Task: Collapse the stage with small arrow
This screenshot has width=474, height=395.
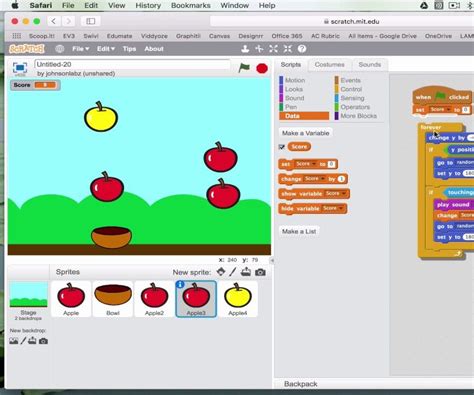Action: (272, 260)
